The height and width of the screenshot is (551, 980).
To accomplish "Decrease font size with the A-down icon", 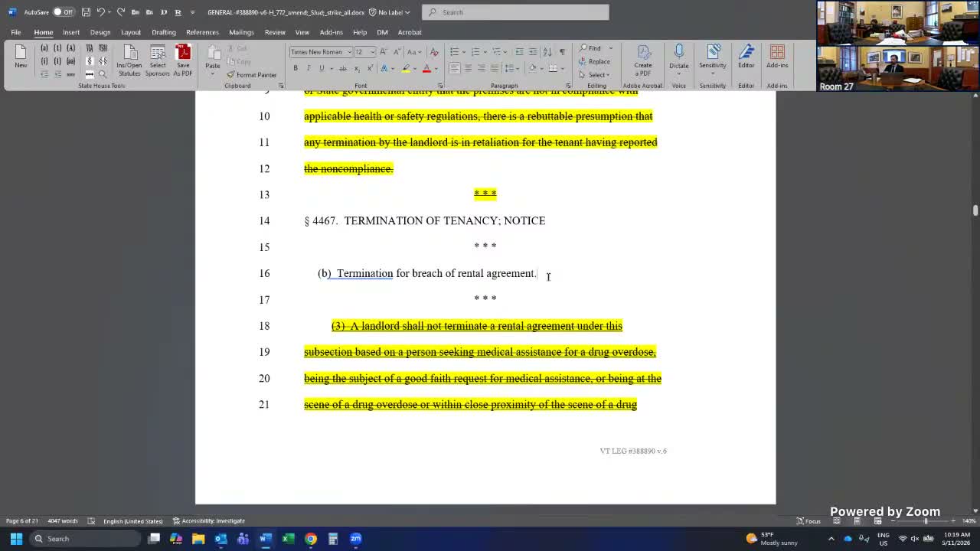I will click(397, 52).
